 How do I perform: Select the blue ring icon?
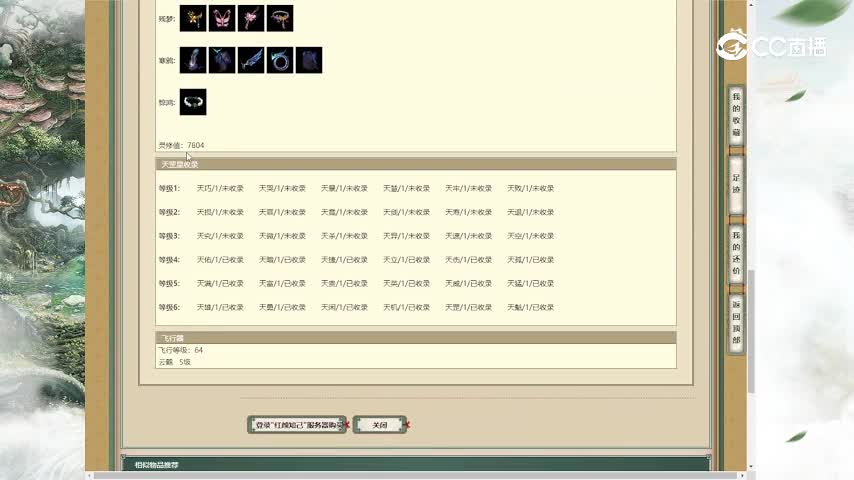[280, 60]
